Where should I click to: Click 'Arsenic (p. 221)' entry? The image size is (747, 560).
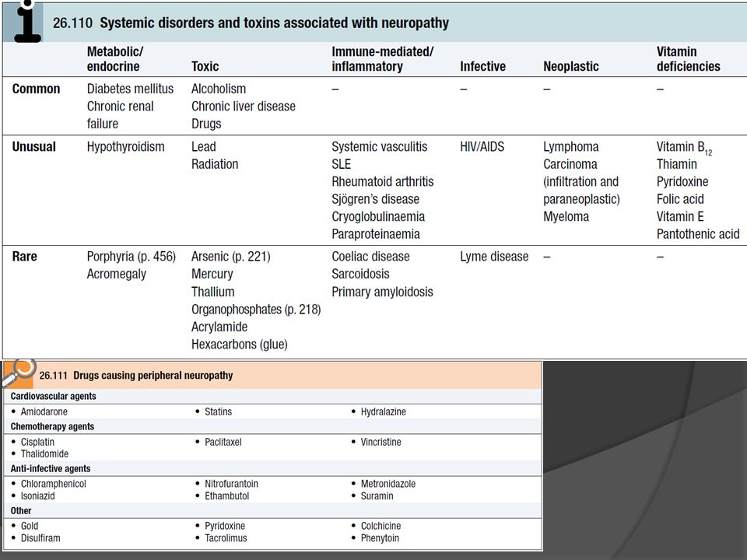coord(230,257)
